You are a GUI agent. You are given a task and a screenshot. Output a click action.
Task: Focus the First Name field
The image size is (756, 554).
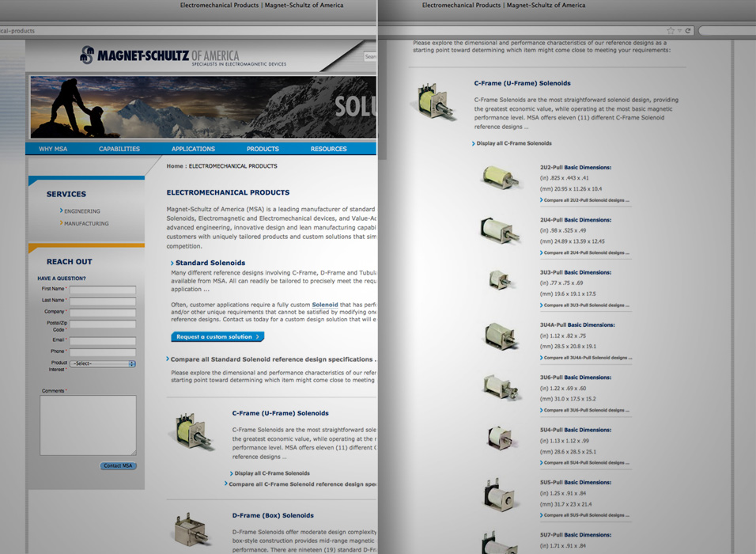[x=103, y=290]
